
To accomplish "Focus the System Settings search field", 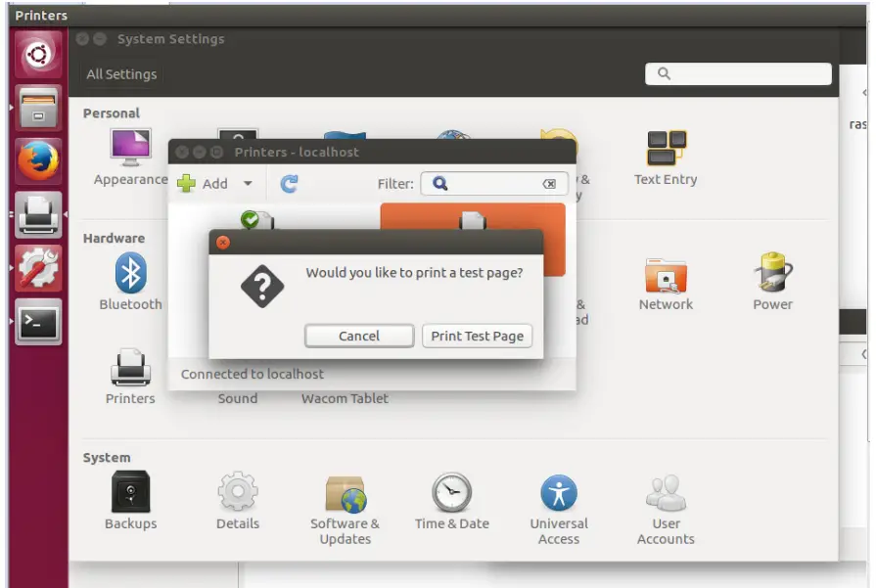I will (x=738, y=73).
